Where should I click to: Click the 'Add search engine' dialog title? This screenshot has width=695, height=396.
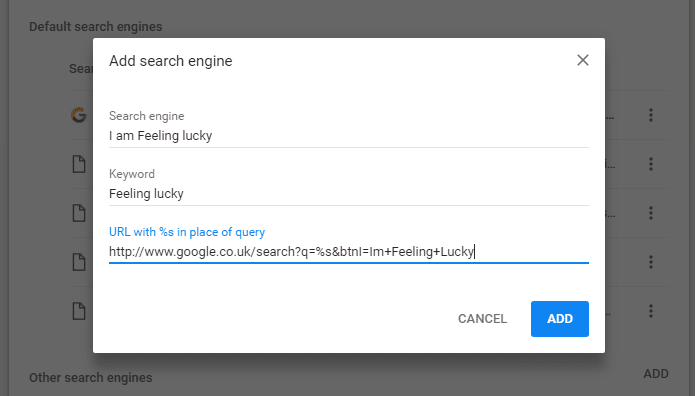pos(171,61)
